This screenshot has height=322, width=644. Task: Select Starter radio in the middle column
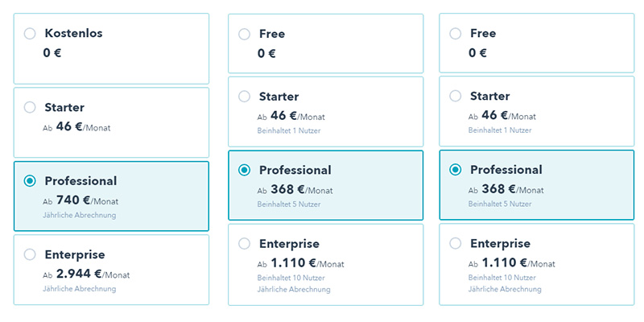(x=245, y=97)
